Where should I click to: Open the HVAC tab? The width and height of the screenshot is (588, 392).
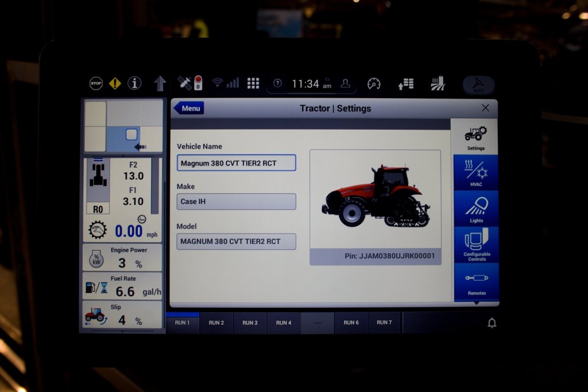click(476, 173)
